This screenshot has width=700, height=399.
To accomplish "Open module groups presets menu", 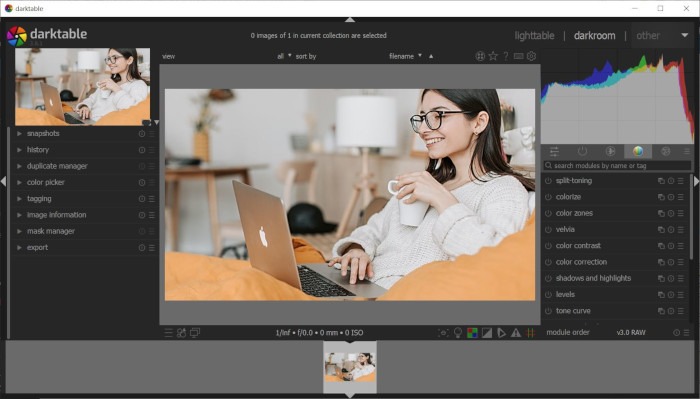I will point(686,152).
